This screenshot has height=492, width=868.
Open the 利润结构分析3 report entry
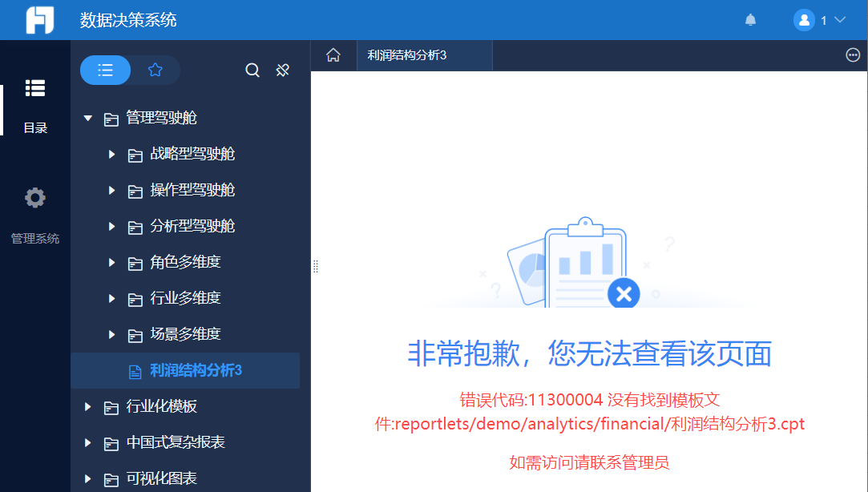(x=185, y=370)
